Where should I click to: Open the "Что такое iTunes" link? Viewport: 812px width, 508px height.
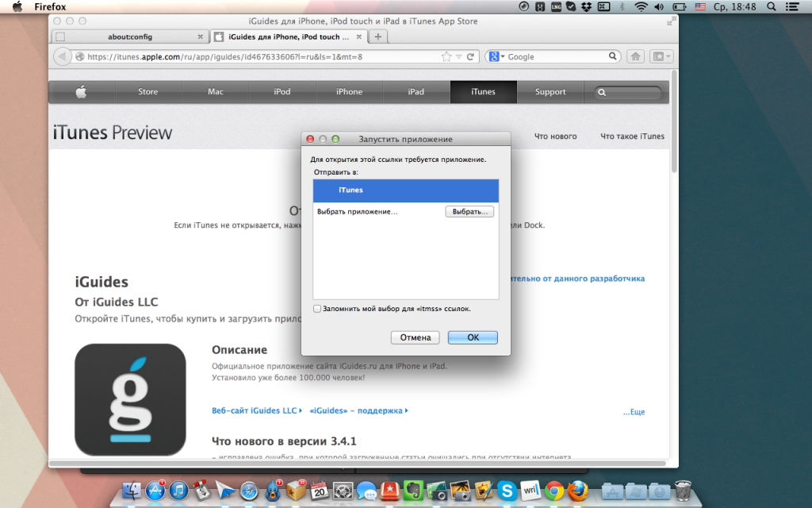coord(632,137)
